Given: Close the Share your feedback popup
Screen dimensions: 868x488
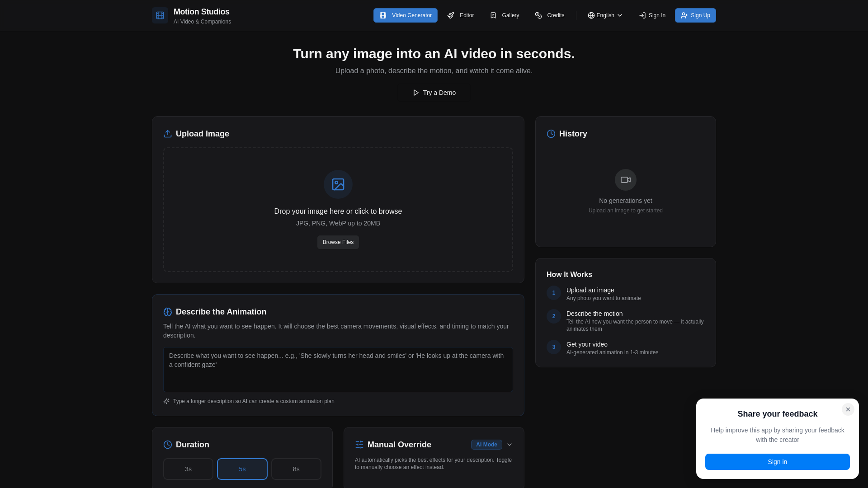Looking at the screenshot, I should point(848,409).
